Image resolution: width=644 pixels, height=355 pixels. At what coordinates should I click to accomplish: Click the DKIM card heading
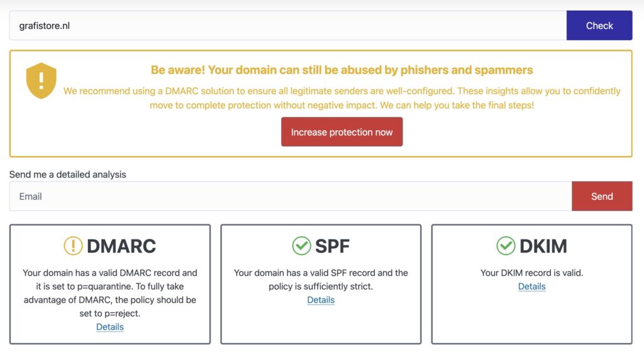[x=543, y=246]
